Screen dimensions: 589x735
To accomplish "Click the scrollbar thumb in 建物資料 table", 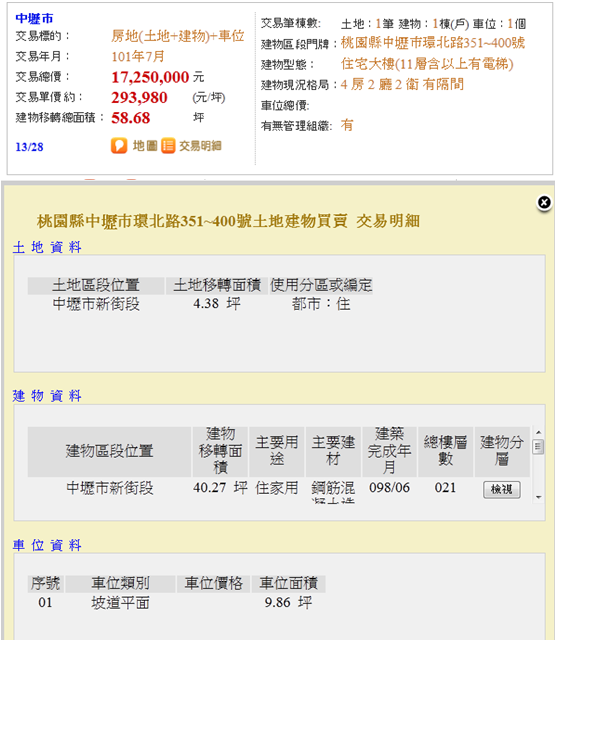I will pyautogui.click(x=538, y=447).
